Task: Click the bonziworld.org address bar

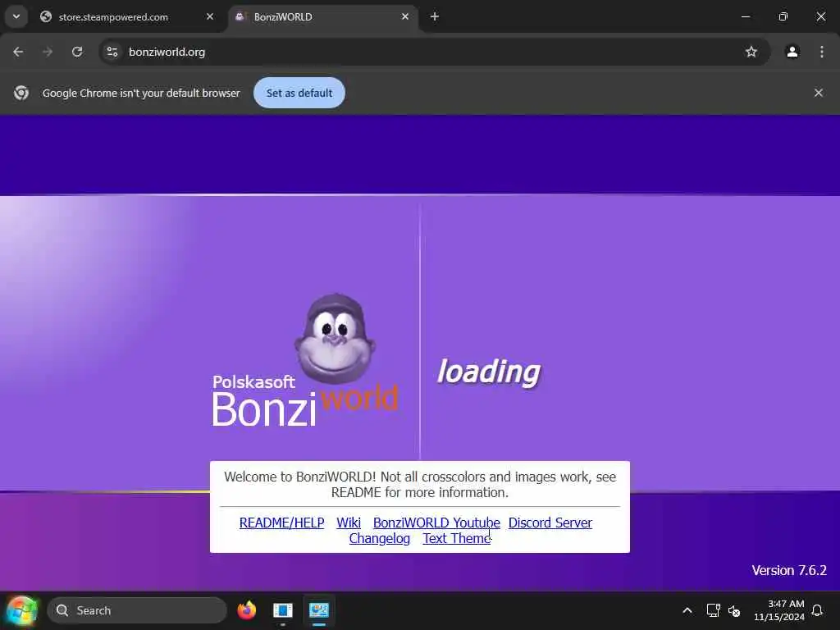Action: [x=434, y=52]
